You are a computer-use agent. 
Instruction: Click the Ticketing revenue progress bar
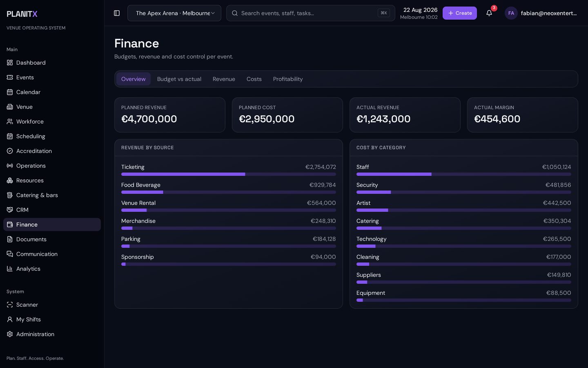pos(229,174)
